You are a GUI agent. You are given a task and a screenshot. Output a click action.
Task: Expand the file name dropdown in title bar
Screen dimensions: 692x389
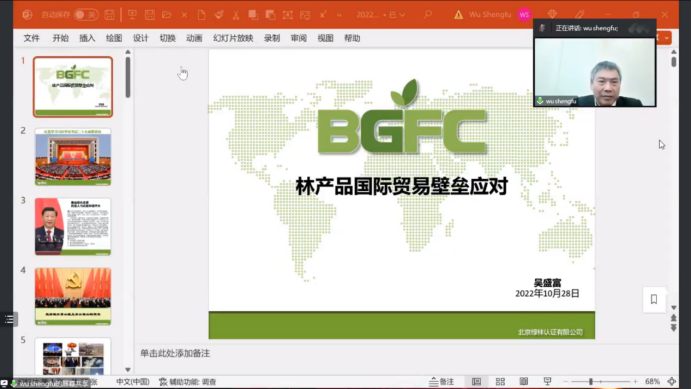402,15
